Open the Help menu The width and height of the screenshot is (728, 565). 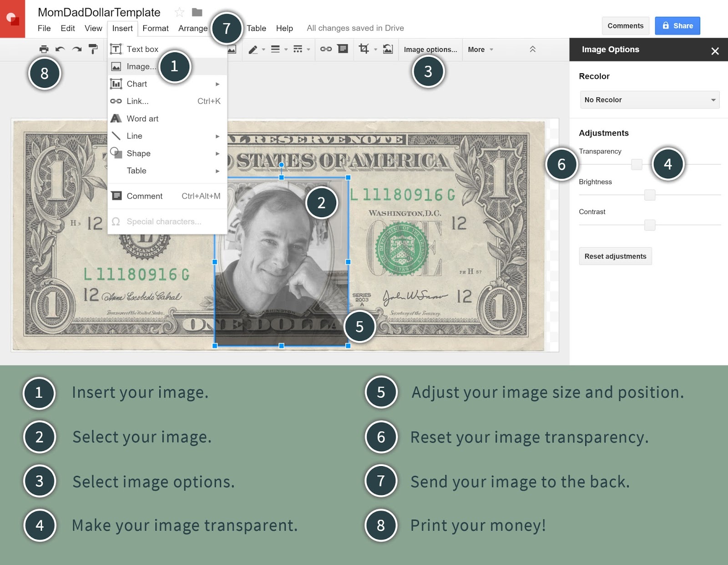[284, 28]
